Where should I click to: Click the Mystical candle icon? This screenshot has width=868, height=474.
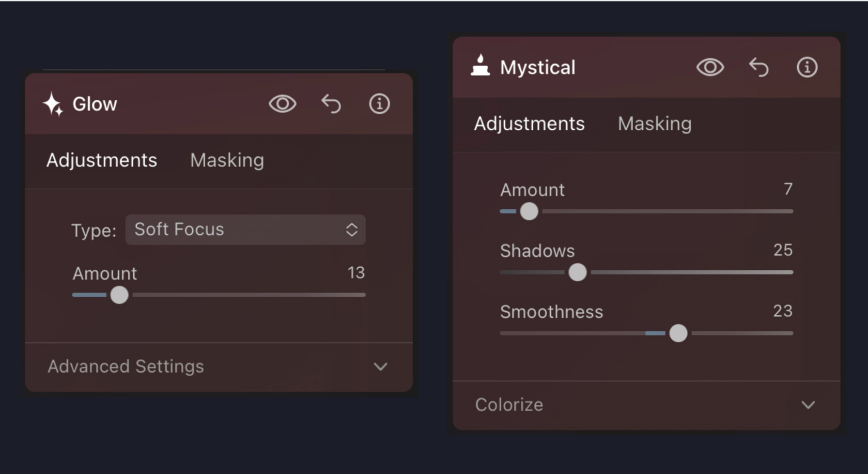coord(481,66)
